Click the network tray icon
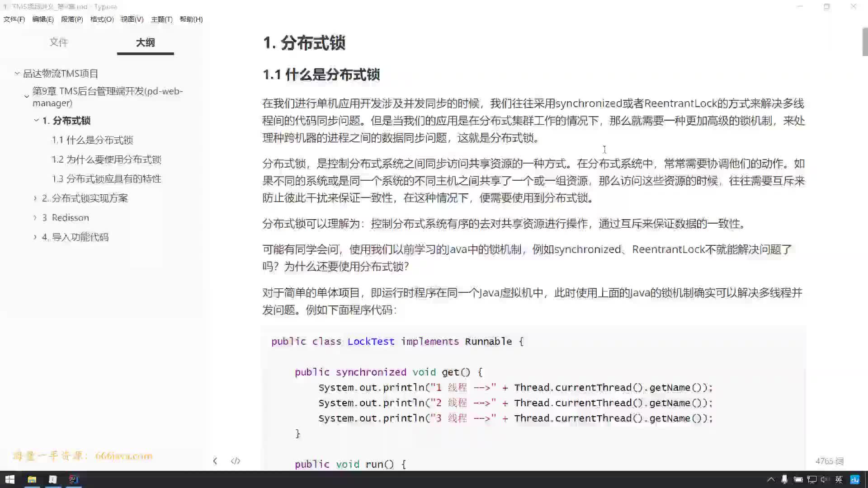This screenshot has width=868, height=488. (x=812, y=479)
